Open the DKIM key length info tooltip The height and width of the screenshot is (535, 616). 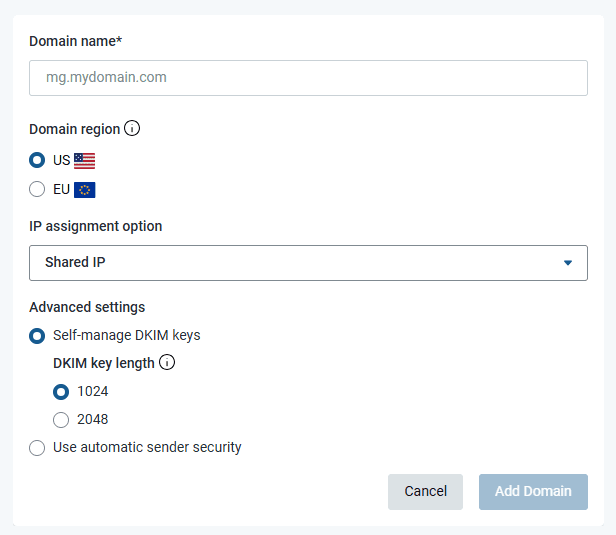pyautogui.click(x=167, y=363)
